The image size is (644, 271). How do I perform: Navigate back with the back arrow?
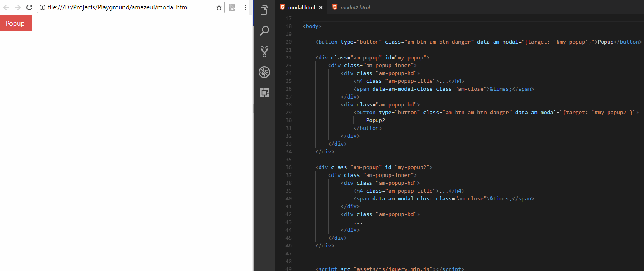[7, 7]
